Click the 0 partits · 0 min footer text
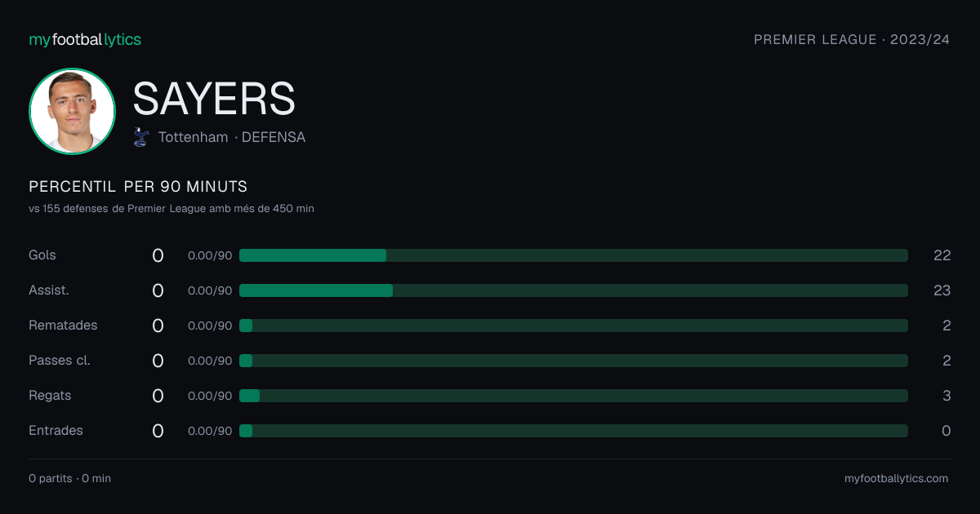Screen dimensions: 980x514 pyautogui.click(x=69, y=478)
